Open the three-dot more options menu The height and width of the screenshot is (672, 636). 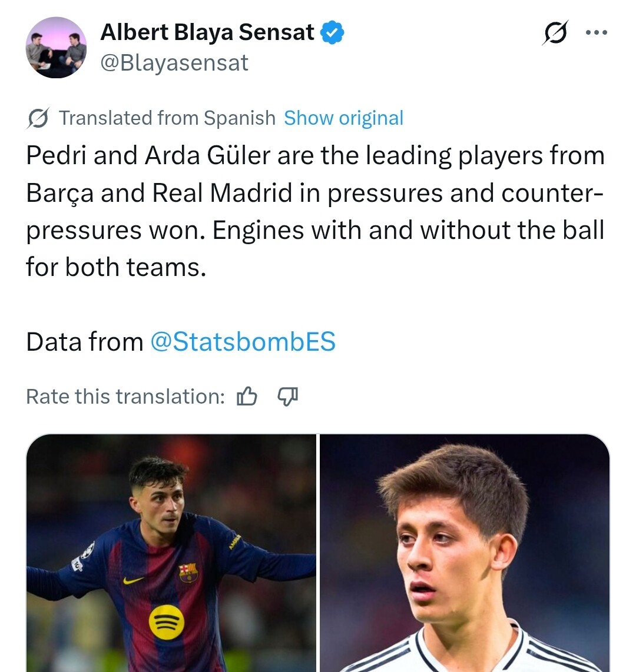pyautogui.click(x=596, y=33)
